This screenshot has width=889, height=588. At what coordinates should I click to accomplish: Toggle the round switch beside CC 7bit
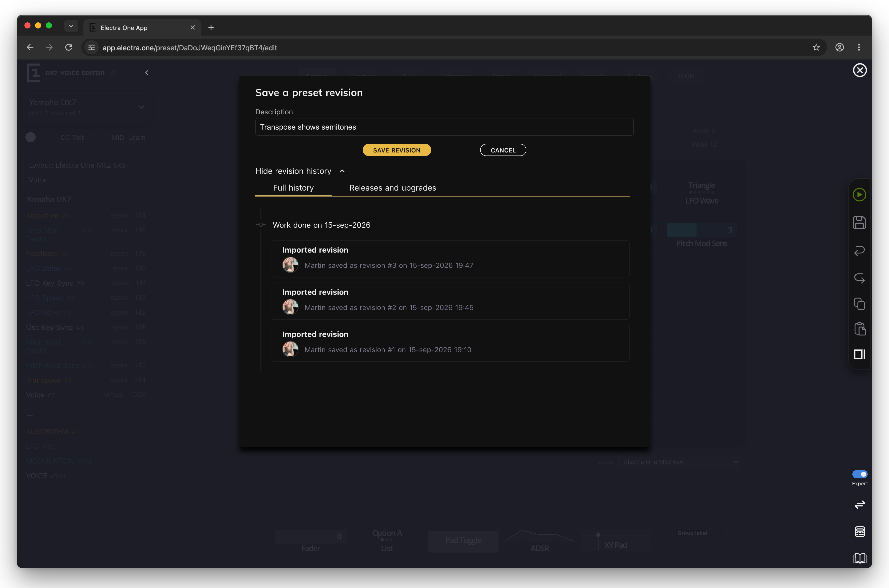pyautogui.click(x=31, y=137)
